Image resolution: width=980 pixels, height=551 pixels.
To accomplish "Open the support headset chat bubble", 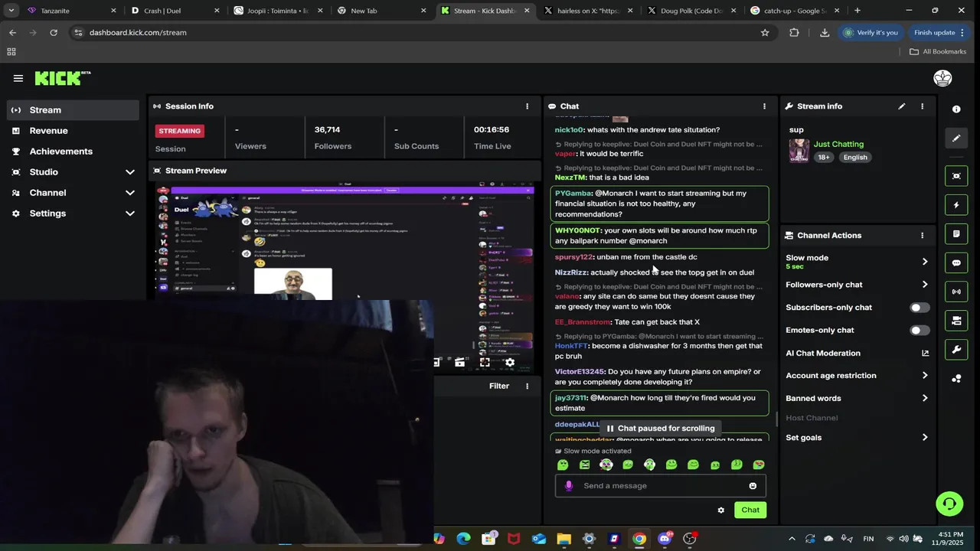I will point(949,504).
